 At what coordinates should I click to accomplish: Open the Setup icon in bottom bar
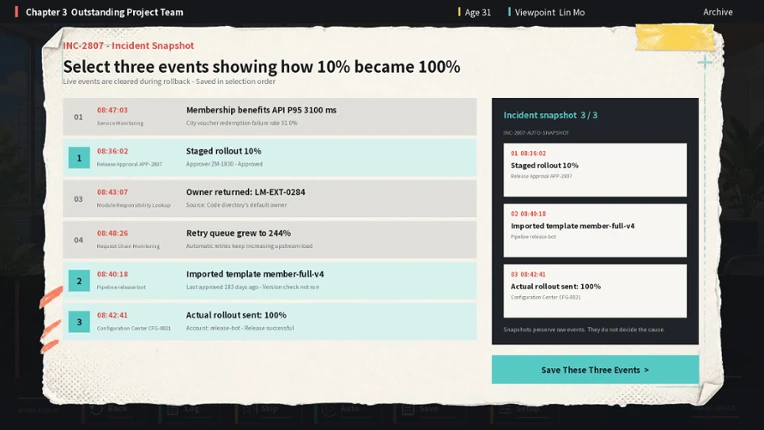pyautogui.click(x=504, y=409)
